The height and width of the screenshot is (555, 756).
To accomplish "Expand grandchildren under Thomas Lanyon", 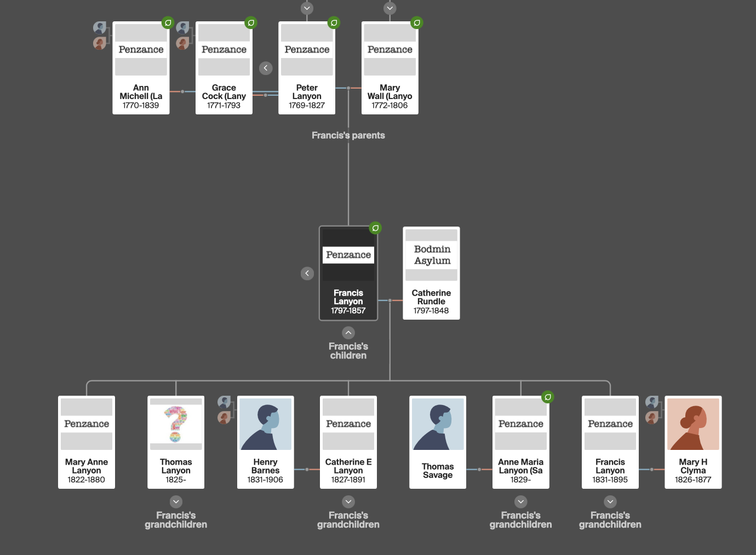I will pos(176,502).
